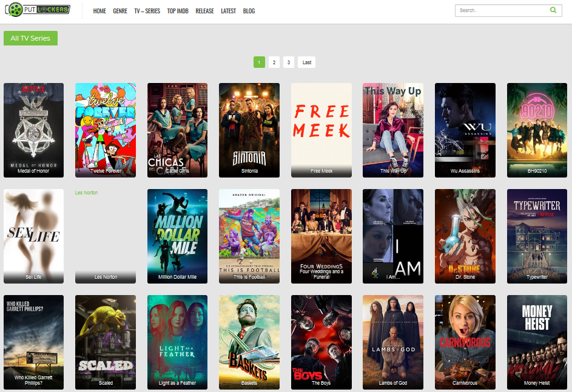The image size is (572, 392).
Task: Open the RELEASE menu
Action: tap(204, 11)
